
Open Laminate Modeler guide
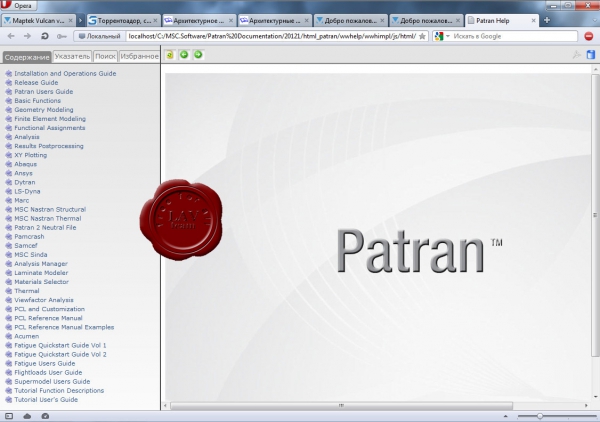pos(41,273)
